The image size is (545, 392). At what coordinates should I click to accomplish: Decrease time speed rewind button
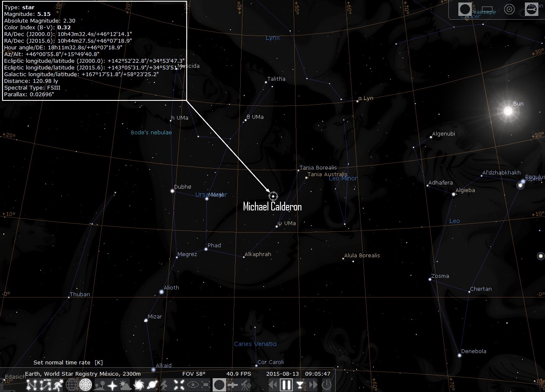(273, 384)
